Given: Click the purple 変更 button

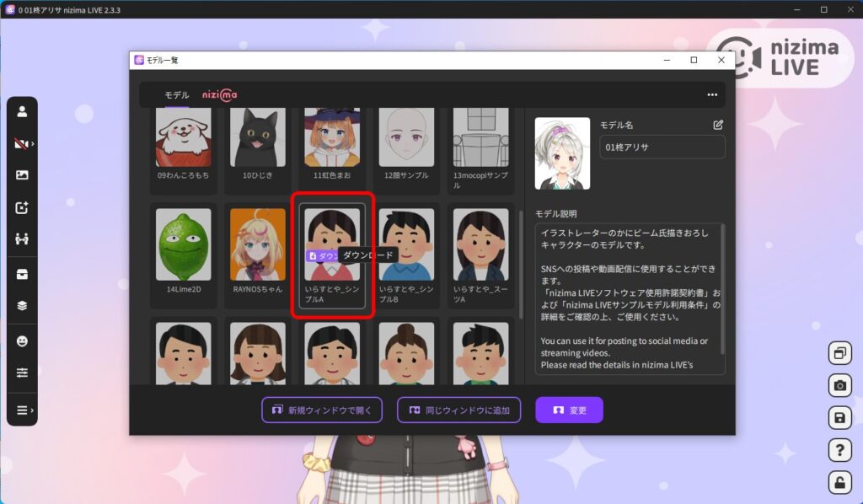Looking at the screenshot, I should point(569,410).
